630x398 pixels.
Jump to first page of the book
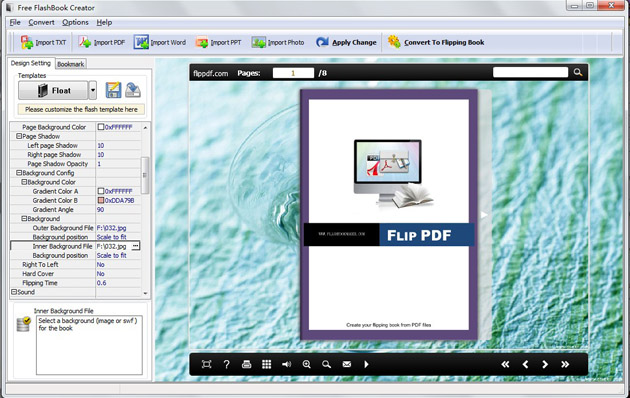(x=505, y=364)
